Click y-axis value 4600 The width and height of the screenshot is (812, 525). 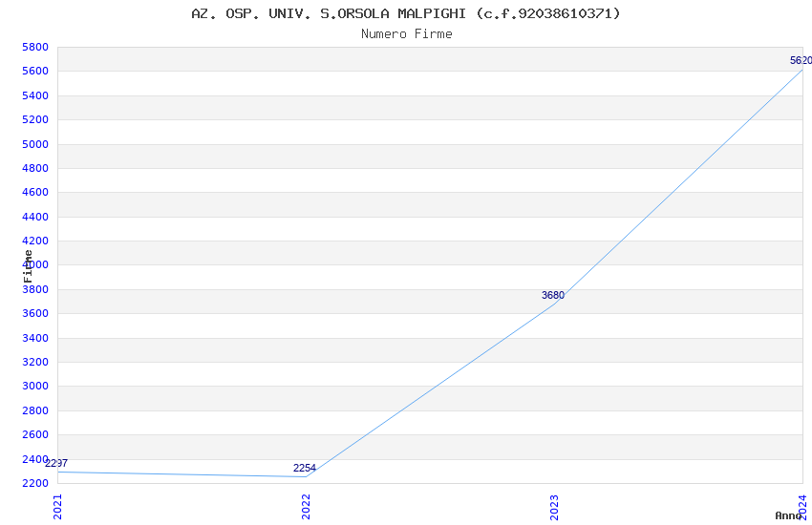point(35,193)
